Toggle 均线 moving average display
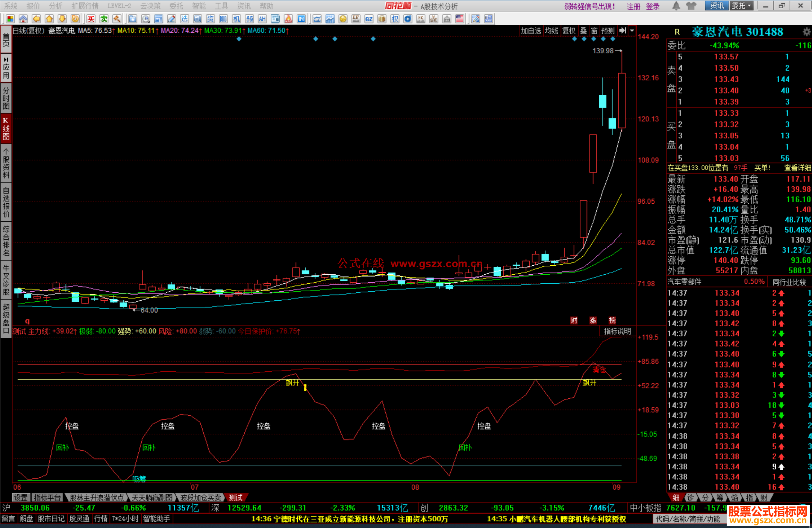 pyautogui.click(x=551, y=31)
